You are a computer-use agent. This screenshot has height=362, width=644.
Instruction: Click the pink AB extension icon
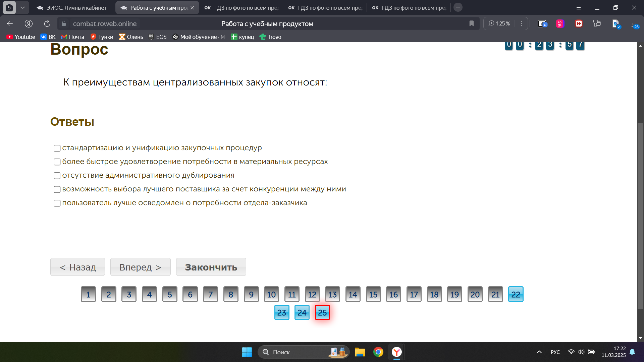[560, 23]
